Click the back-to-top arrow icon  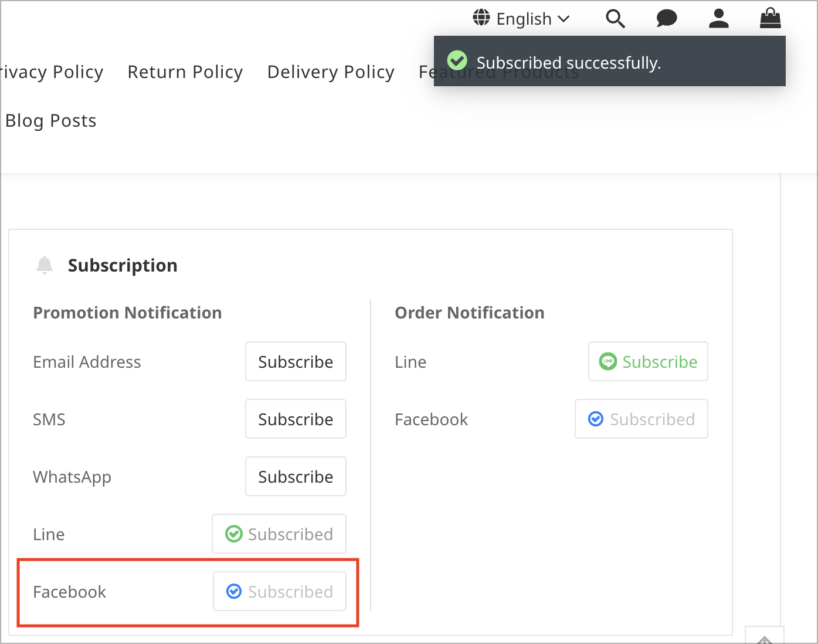[764, 639]
